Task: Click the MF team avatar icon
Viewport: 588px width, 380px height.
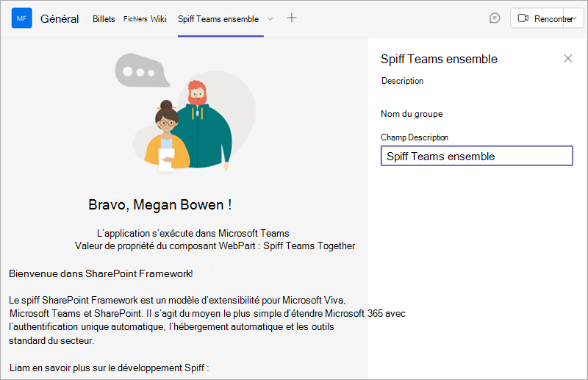Action: [22, 18]
